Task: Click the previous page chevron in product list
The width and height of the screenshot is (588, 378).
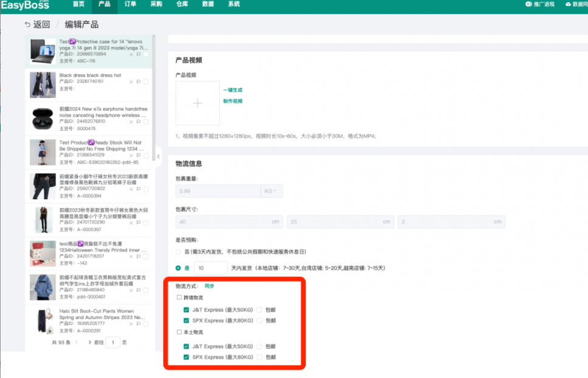Action: pos(77,342)
